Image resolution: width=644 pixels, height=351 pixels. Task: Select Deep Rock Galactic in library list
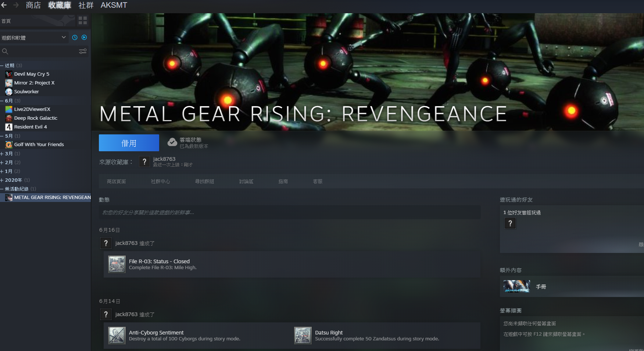[36, 118]
